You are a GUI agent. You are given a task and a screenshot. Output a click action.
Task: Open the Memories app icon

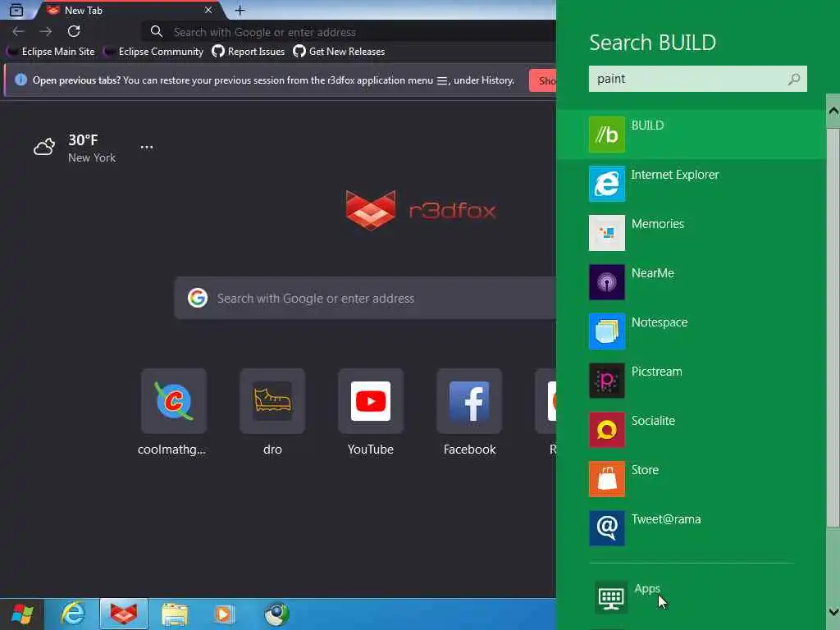tap(606, 233)
